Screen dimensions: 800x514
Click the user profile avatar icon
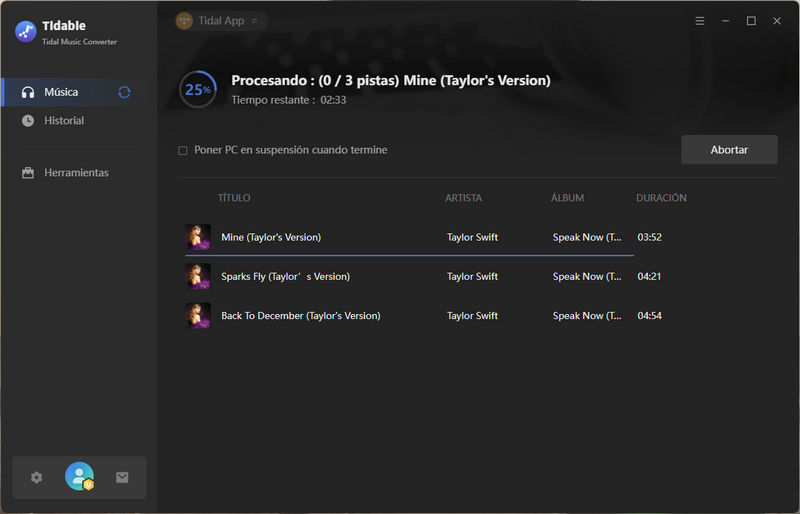80,476
